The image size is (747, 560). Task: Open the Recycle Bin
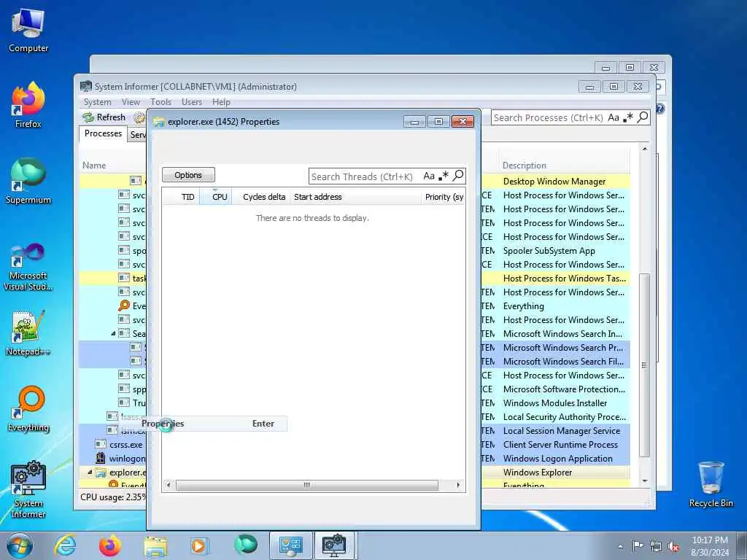[711, 484]
